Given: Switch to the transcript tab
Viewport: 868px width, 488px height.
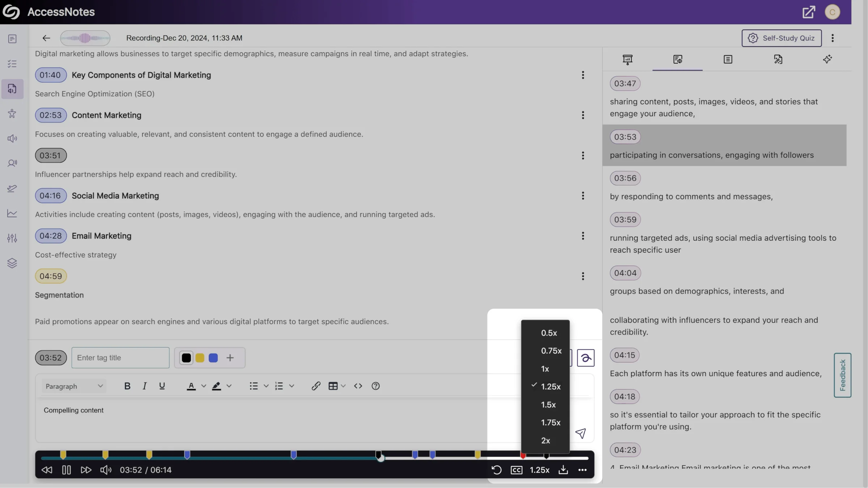Looking at the screenshot, I should click(x=678, y=59).
